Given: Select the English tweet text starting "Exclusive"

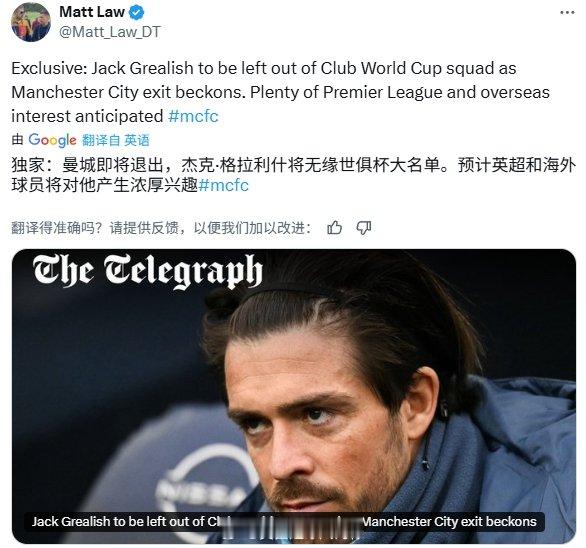Looking at the screenshot, I should click(x=280, y=92).
